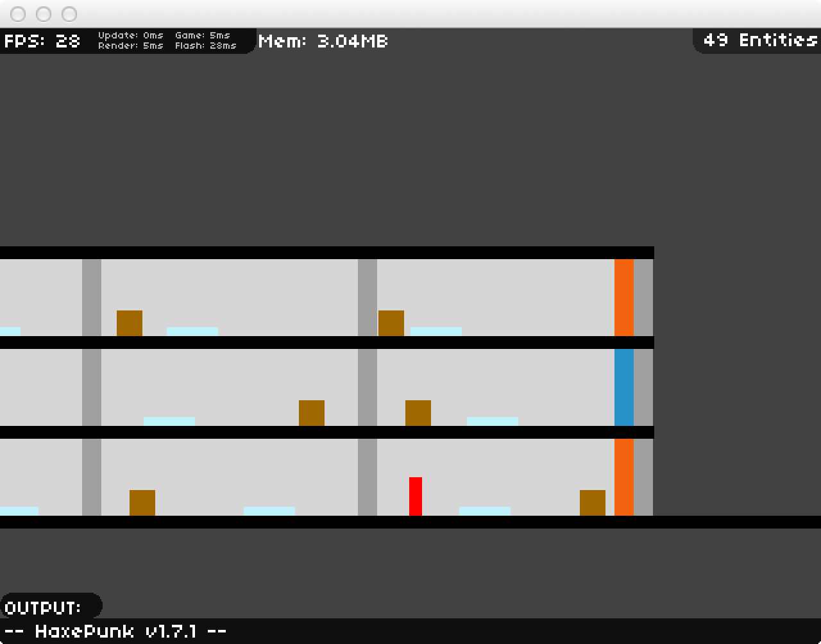Image resolution: width=821 pixels, height=644 pixels.
Task: Click the light blue pad right of the red player
Action: pyautogui.click(x=485, y=511)
